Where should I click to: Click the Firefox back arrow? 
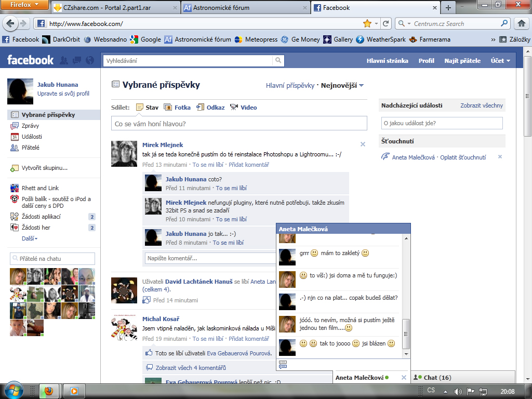(x=10, y=23)
